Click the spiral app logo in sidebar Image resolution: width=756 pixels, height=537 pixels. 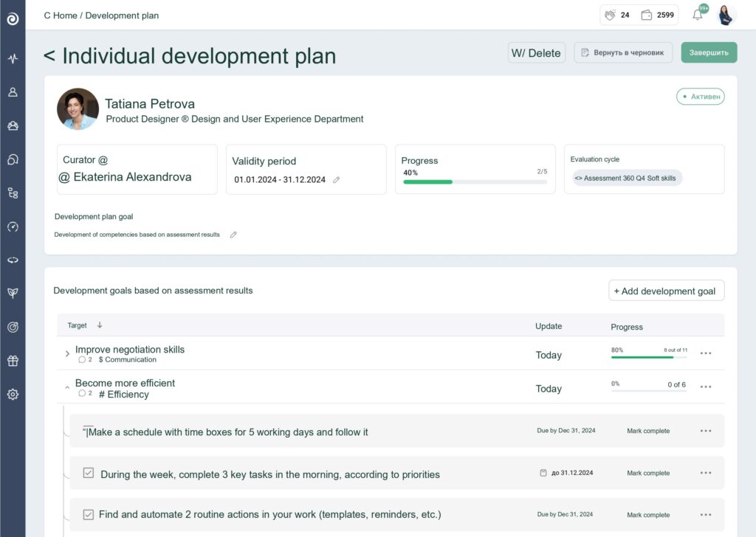13,18
